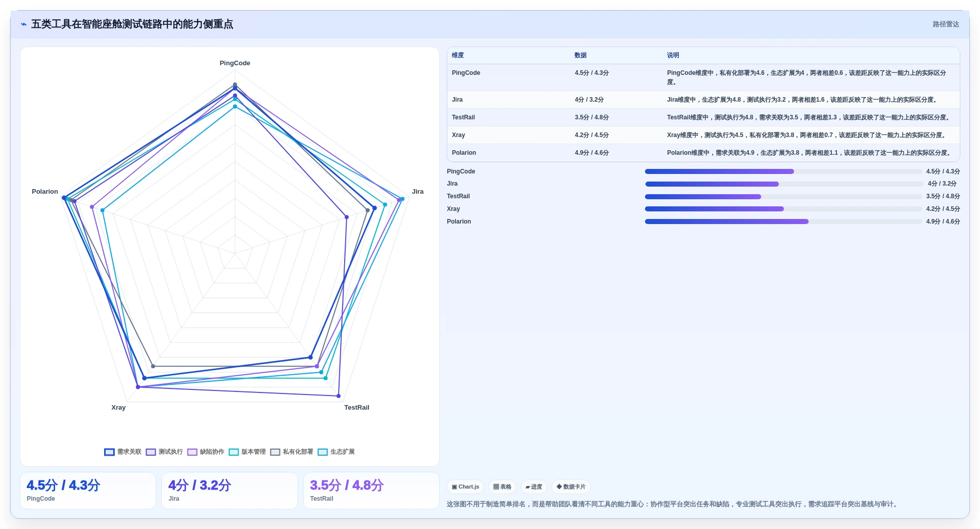Click the Polarion description in the 说明 column
Screen dimensions: 980x529
click(x=810, y=153)
